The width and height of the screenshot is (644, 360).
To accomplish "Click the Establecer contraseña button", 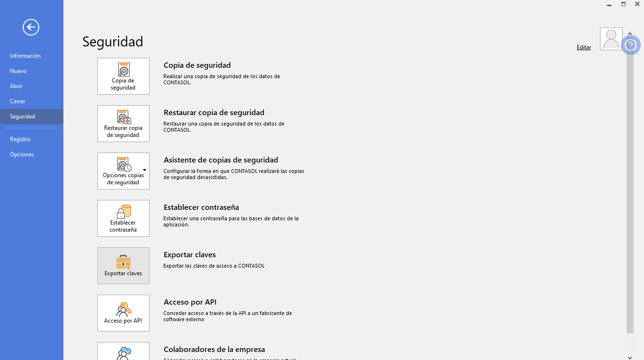I will click(x=124, y=218).
